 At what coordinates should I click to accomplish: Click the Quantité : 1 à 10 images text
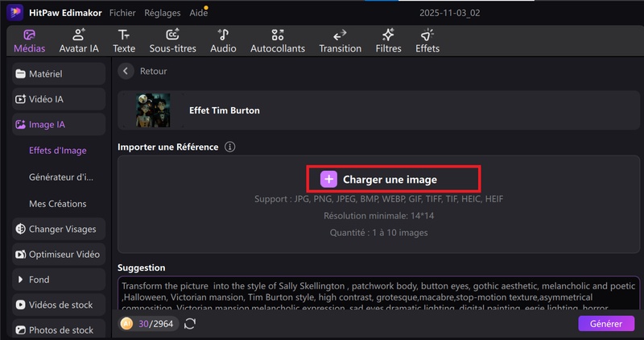378,233
